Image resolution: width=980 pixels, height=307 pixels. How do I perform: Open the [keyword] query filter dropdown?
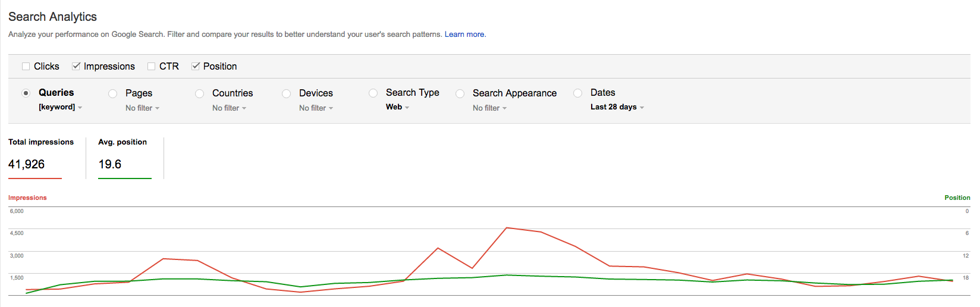click(60, 107)
